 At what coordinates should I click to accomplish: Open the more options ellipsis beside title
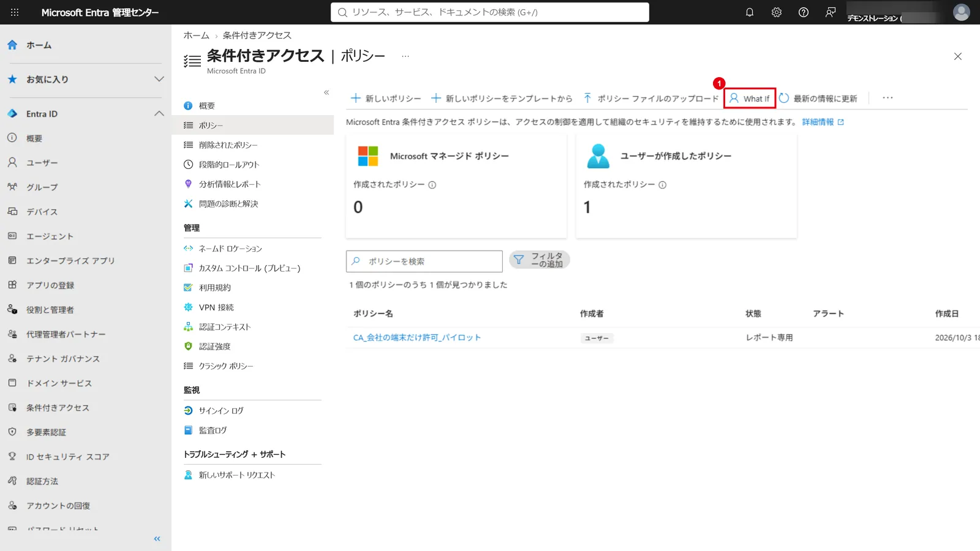[405, 56]
